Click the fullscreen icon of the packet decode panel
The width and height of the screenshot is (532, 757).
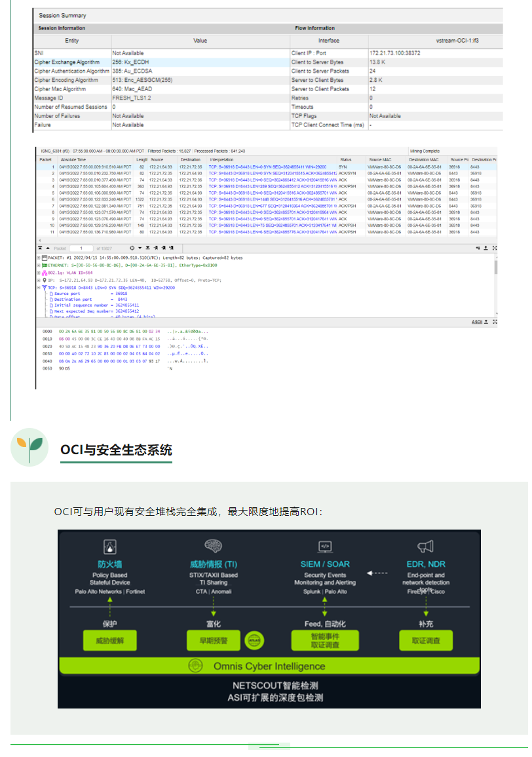pyautogui.click(x=495, y=248)
